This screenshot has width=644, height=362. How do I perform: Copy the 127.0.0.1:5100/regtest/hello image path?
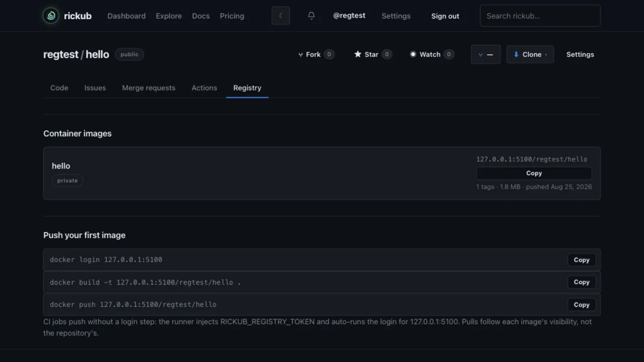pyautogui.click(x=534, y=173)
